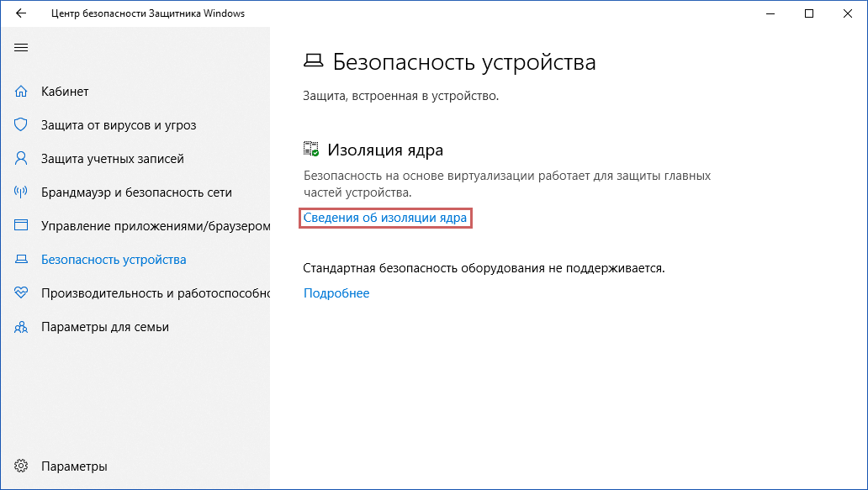The height and width of the screenshot is (490, 868).
Task: Click window title Центр безопасности Защитника Windows
Action: pos(148,13)
